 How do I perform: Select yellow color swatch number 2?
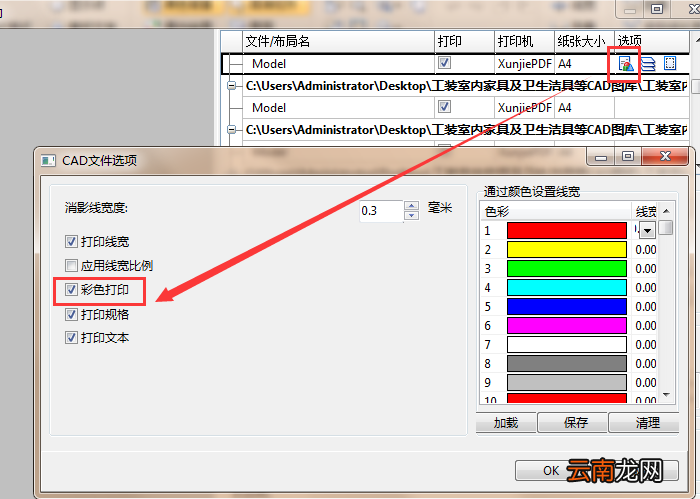pyautogui.click(x=567, y=250)
